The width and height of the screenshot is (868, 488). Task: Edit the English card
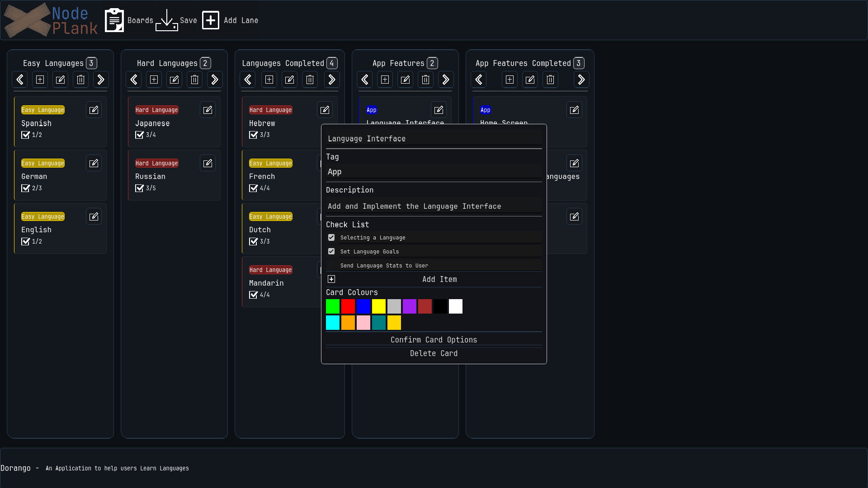click(94, 216)
